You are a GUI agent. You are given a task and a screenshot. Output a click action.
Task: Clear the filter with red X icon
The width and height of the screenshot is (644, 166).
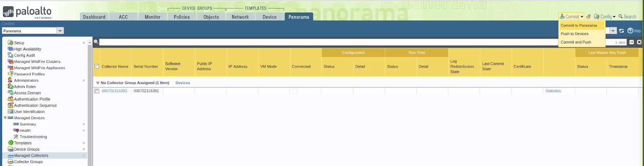[639, 42]
